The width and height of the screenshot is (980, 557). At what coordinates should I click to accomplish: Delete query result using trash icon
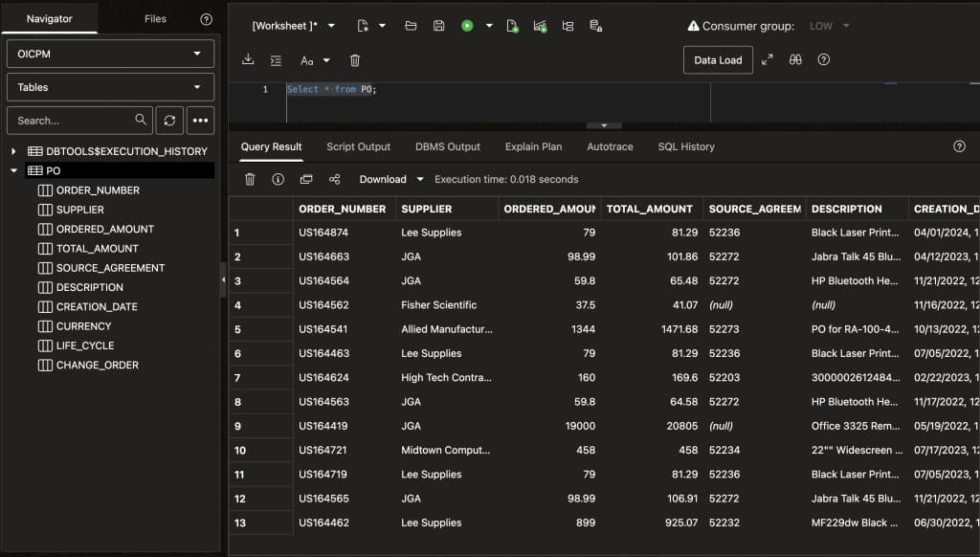pyautogui.click(x=250, y=179)
